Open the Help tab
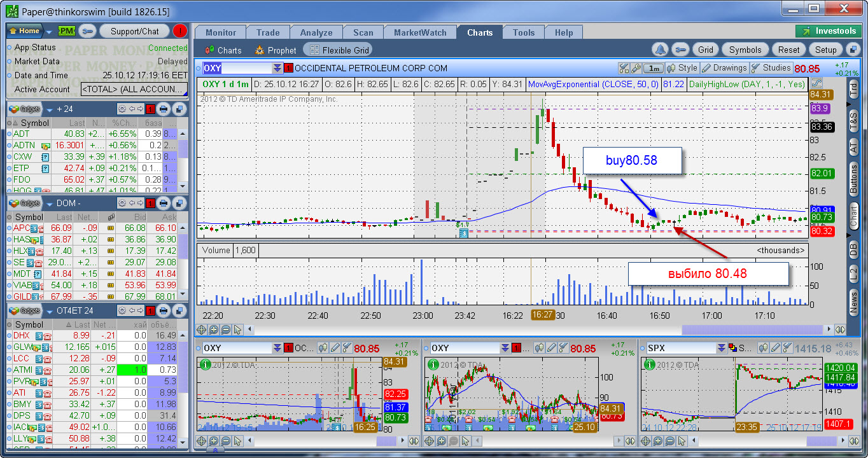Image resolution: width=868 pixels, height=458 pixels. pyautogui.click(x=564, y=32)
